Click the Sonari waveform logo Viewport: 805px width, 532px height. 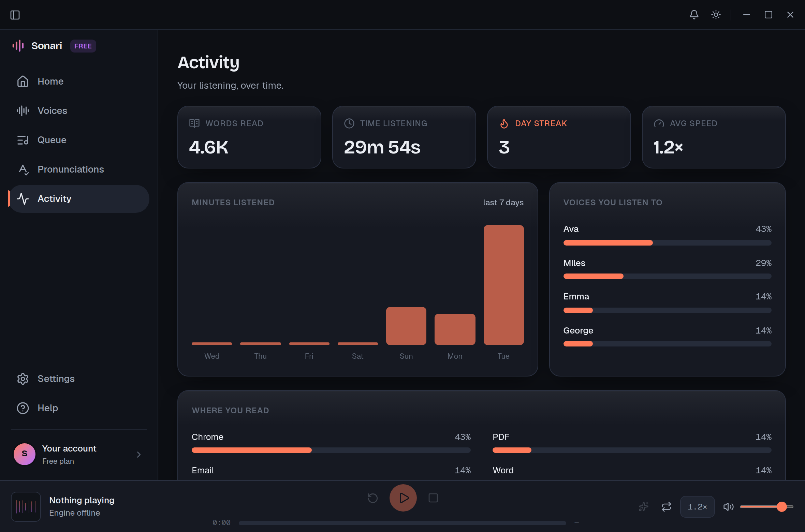pos(18,46)
